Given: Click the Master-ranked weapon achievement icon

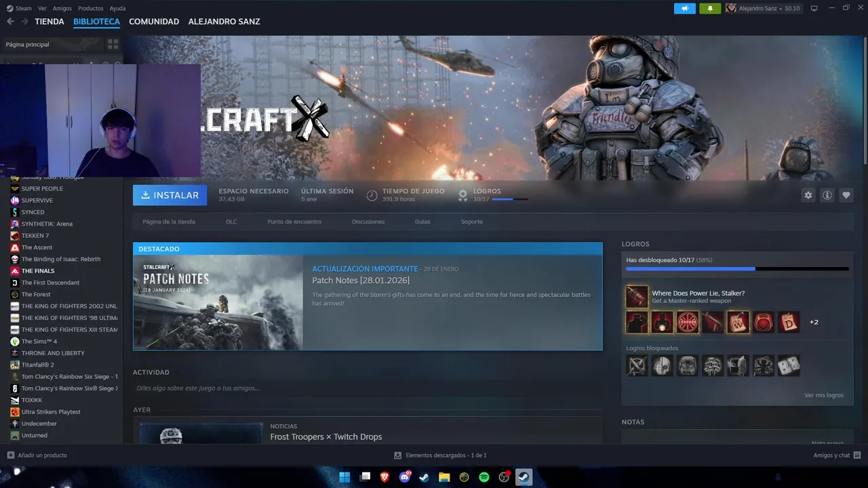Looking at the screenshot, I should (637, 296).
